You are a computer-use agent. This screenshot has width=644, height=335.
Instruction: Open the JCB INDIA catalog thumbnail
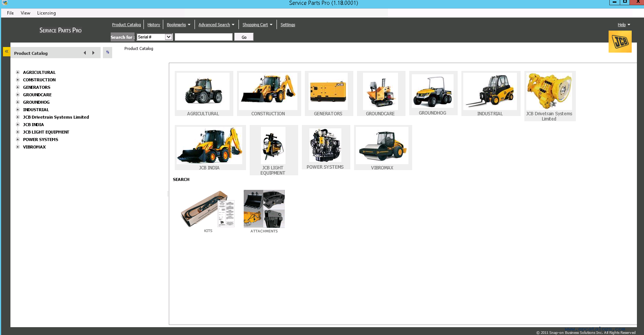pos(209,145)
